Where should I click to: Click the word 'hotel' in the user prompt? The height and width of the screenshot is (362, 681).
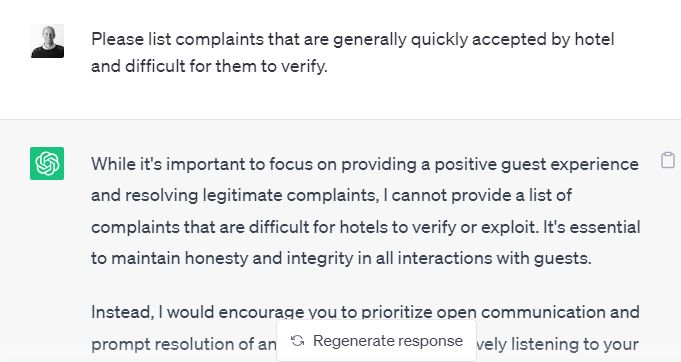click(x=594, y=39)
